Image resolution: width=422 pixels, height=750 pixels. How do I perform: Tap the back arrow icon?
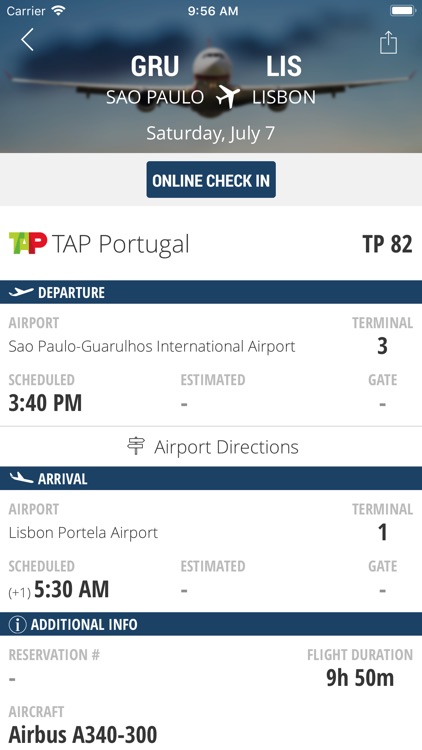[x=27, y=40]
